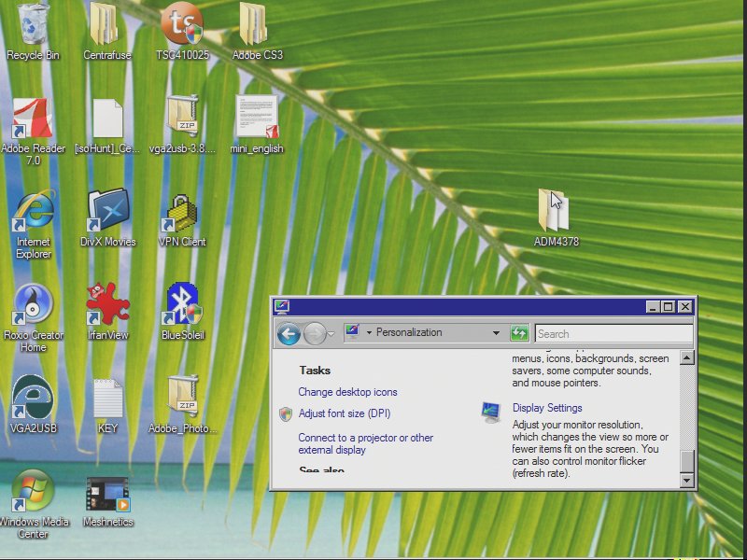This screenshot has height=560, width=747.
Task: Expand the dropdown arrow before Personalization
Action: tap(369, 333)
